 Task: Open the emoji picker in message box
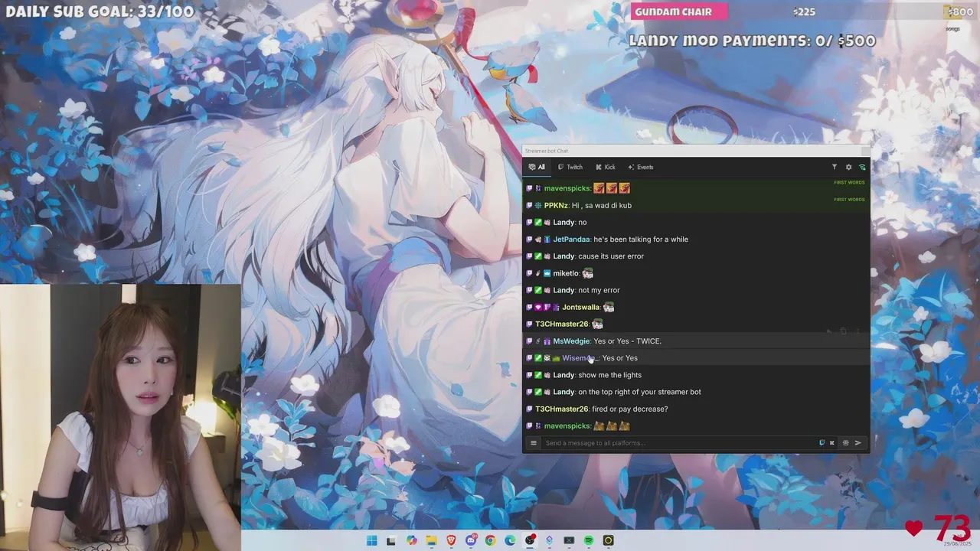[845, 442]
